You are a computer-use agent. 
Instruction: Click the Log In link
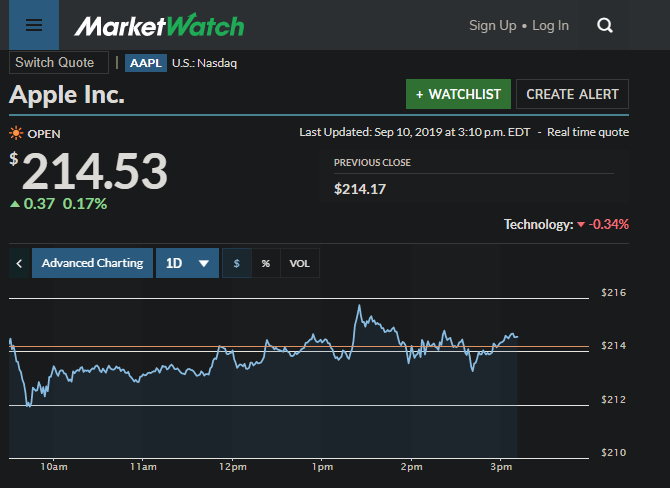(x=550, y=25)
